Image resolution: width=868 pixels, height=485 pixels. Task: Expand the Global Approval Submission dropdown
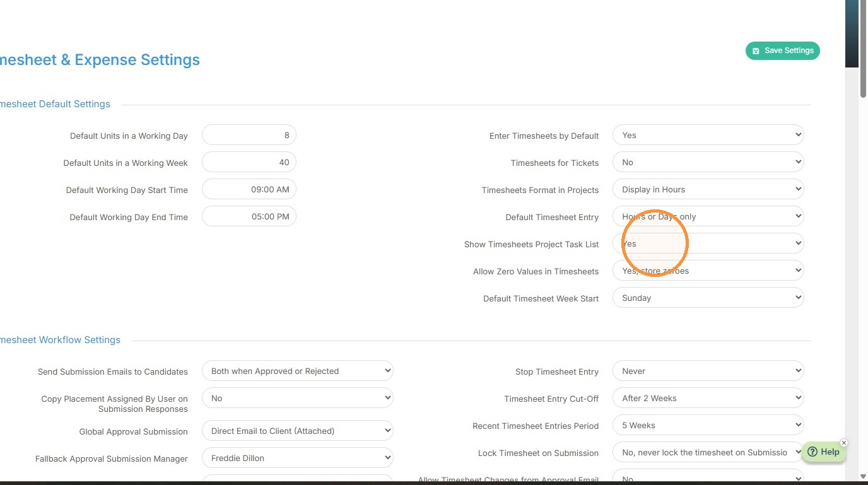(297, 431)
